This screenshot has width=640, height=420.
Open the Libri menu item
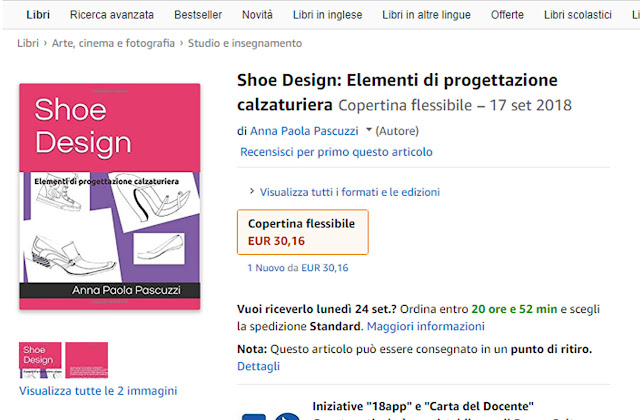tap(38, 15)
